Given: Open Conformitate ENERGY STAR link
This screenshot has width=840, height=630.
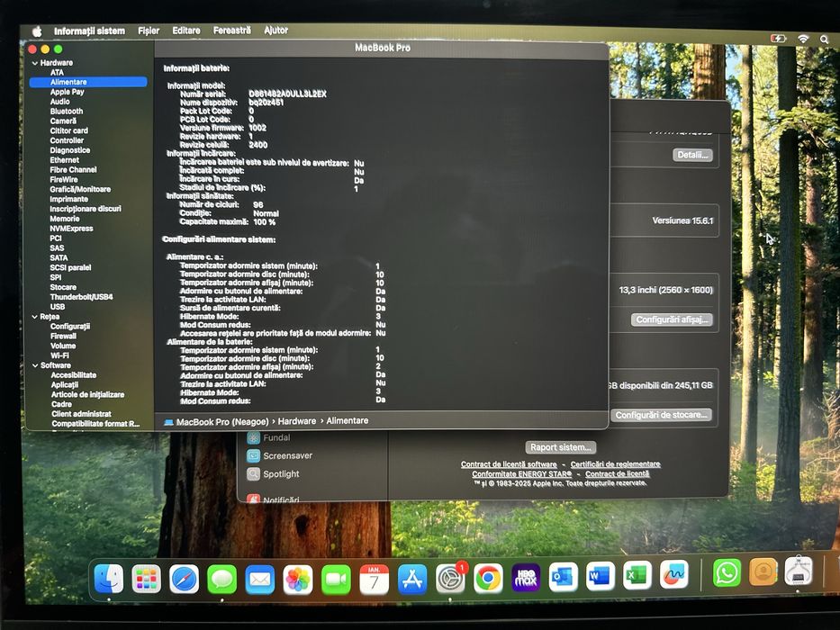Looking at the screenshot, I should (522, 474).
